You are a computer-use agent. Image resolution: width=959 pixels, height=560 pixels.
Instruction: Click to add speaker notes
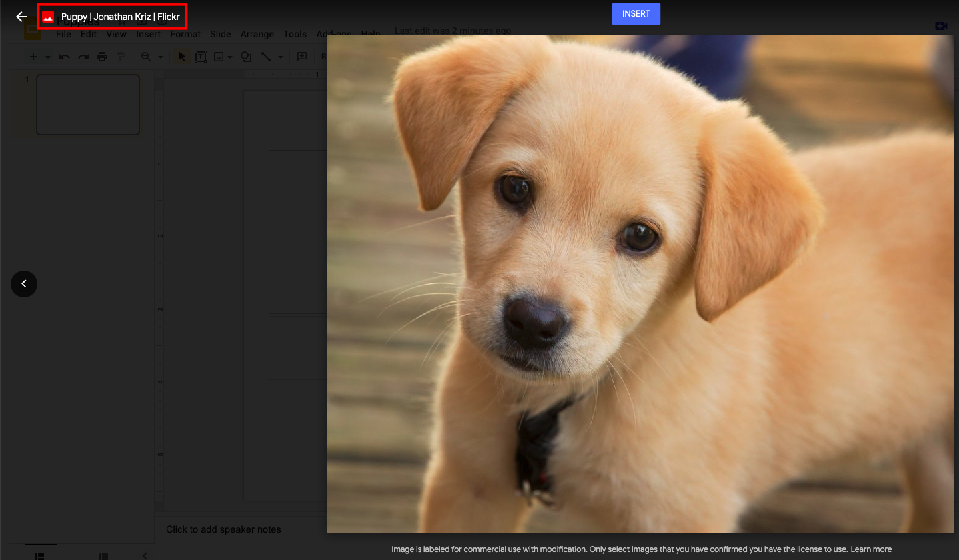click(223, 529)
